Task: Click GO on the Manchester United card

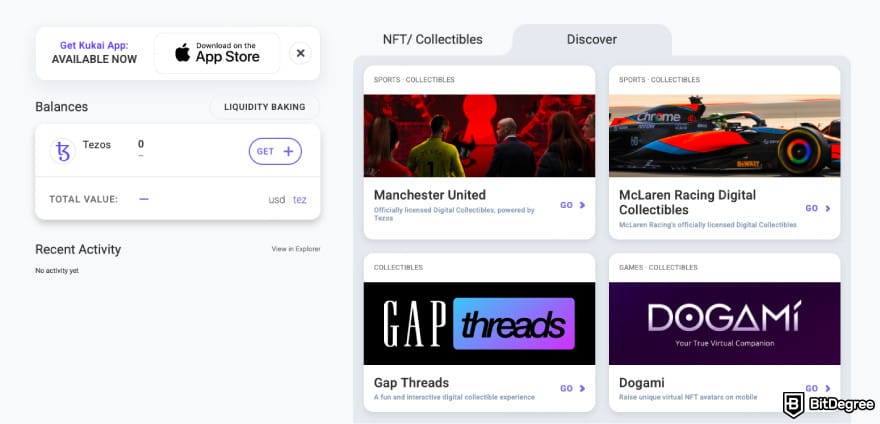Action: pyautogui.click(x=572, y=205)
